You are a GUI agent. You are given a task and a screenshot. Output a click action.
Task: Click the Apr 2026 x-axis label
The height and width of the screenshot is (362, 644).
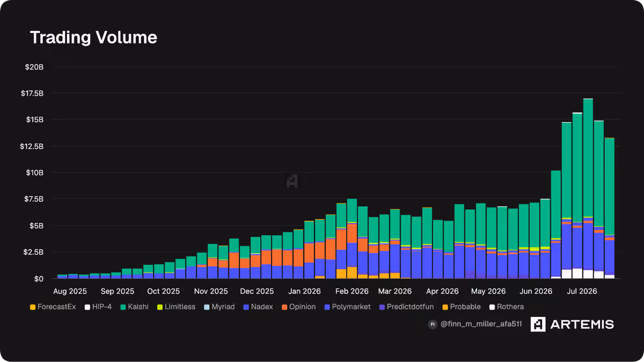pos(442,291)
